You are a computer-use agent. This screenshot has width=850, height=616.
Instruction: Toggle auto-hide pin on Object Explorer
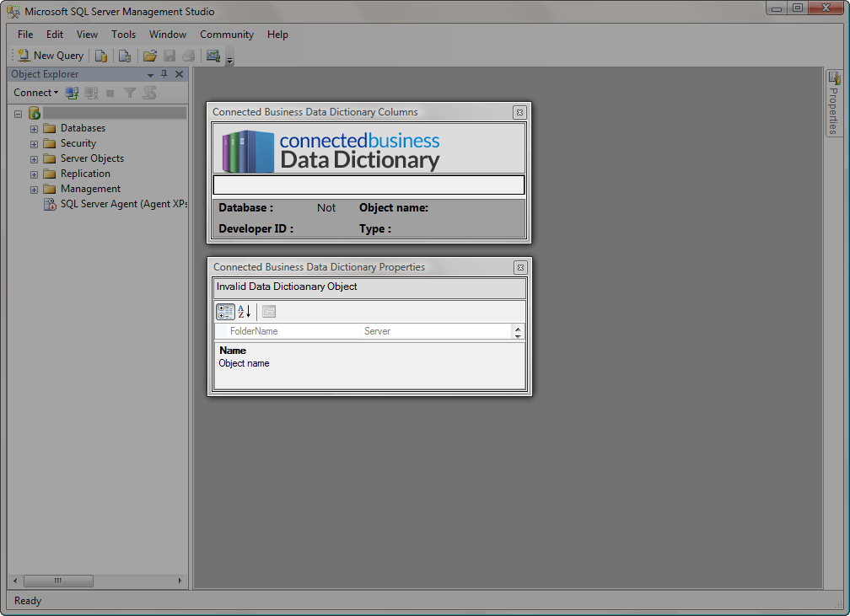tap(164, 74)
